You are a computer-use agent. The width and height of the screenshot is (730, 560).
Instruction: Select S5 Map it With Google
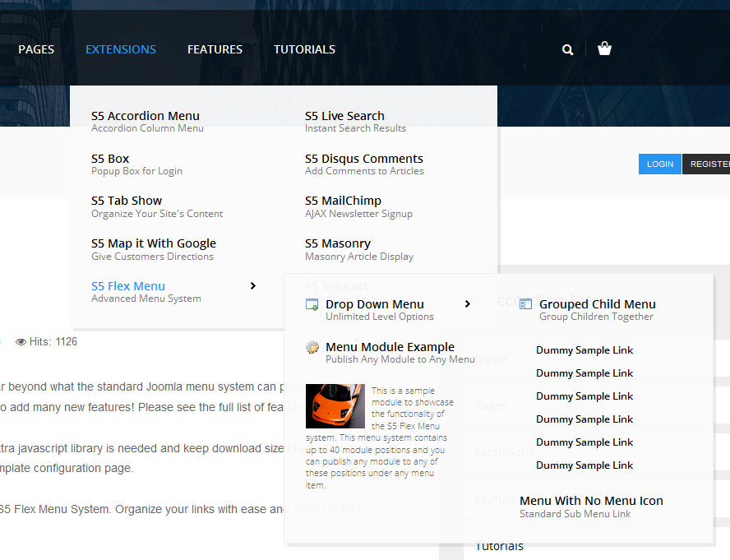click(x=154, y=243)
